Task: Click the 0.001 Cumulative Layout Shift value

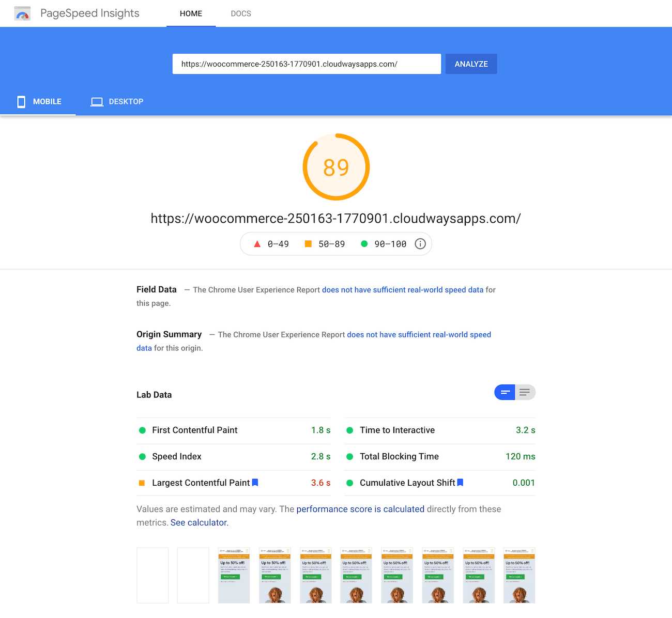Action: (x=524, y=483)
